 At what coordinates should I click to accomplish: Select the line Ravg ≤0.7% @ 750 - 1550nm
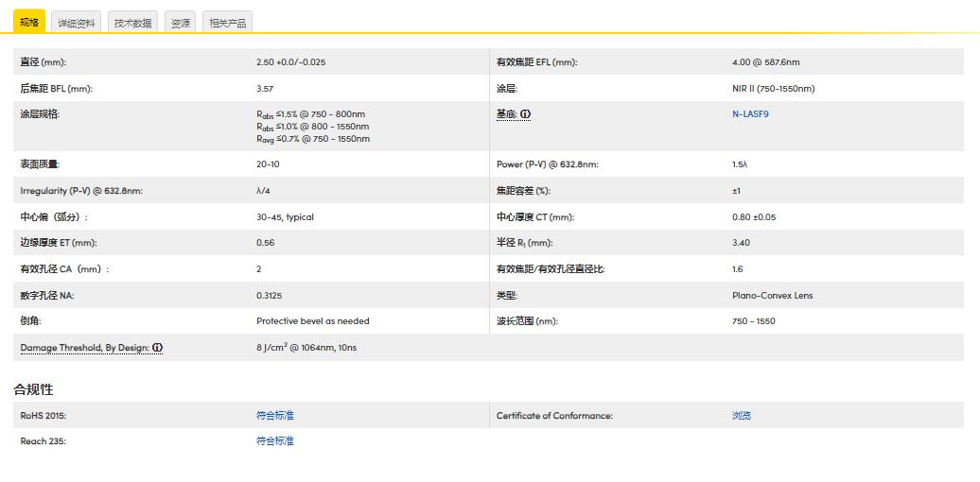point(312,139)
